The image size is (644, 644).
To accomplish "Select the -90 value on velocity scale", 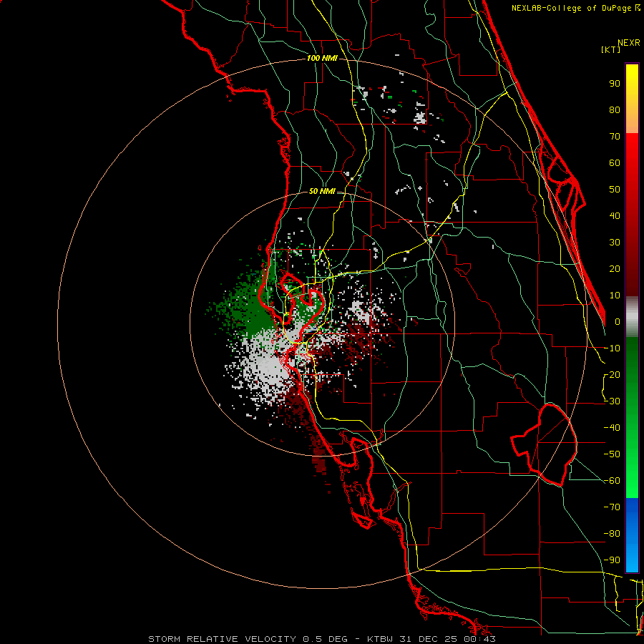I will (x=612, y=560).
